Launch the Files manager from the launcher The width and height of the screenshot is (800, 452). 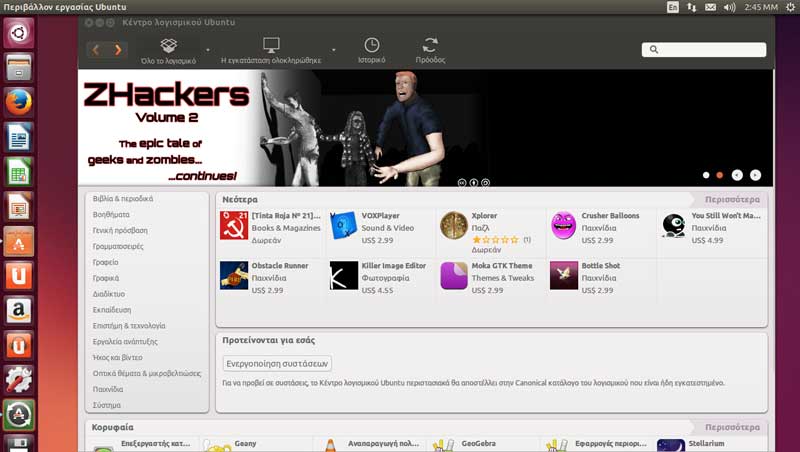[x=19, y=67]
